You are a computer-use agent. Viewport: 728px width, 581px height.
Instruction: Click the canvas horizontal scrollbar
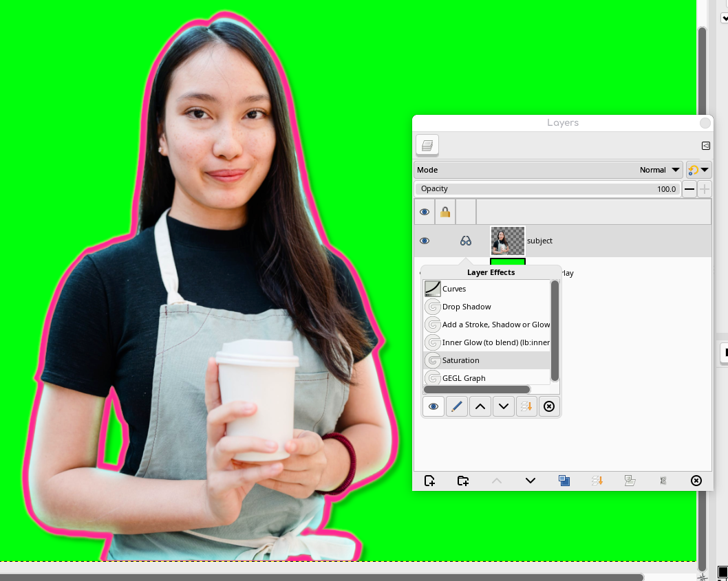(x=321, y=578)
